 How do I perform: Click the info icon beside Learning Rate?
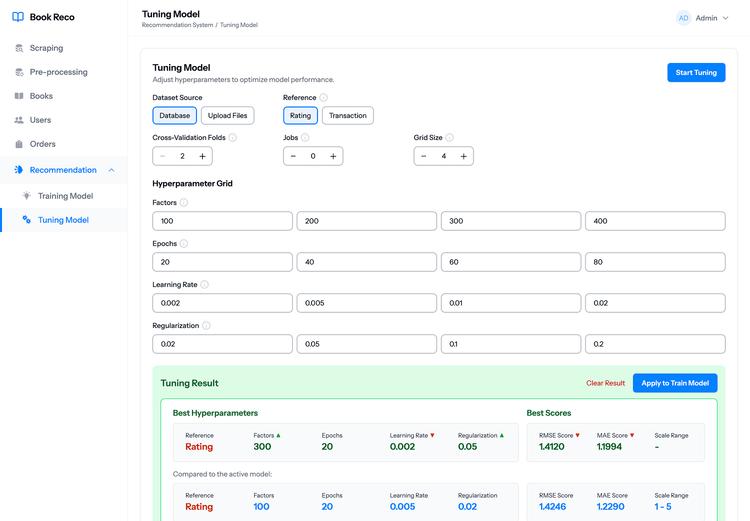[204, 285]
